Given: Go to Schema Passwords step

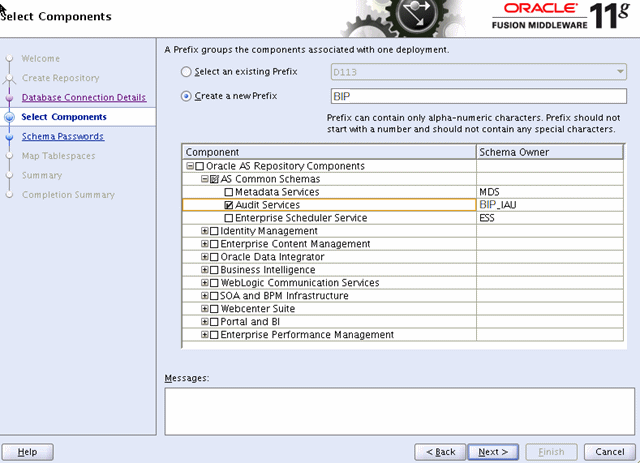Looking at the screenshot, I should click(x=63, y=136).
